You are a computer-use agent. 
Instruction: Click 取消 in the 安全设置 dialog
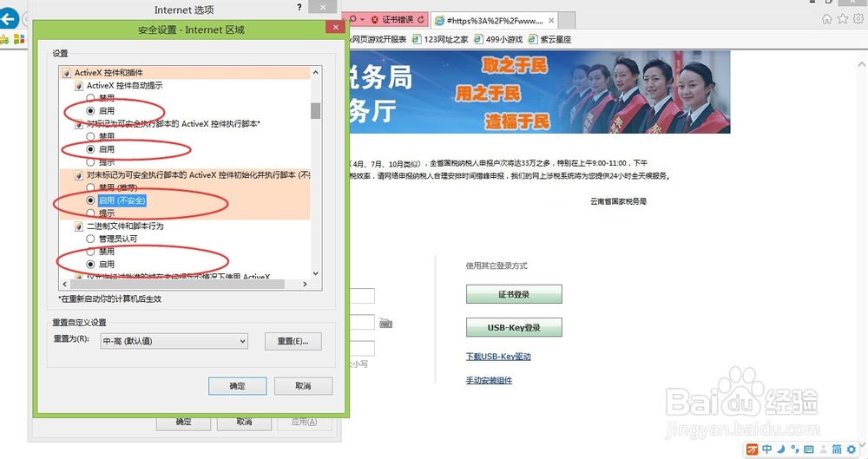[x=303, y=386]
